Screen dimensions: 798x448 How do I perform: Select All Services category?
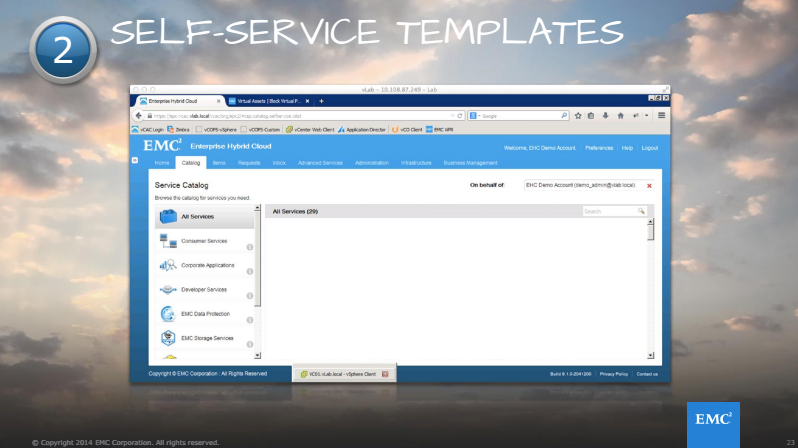204,216
